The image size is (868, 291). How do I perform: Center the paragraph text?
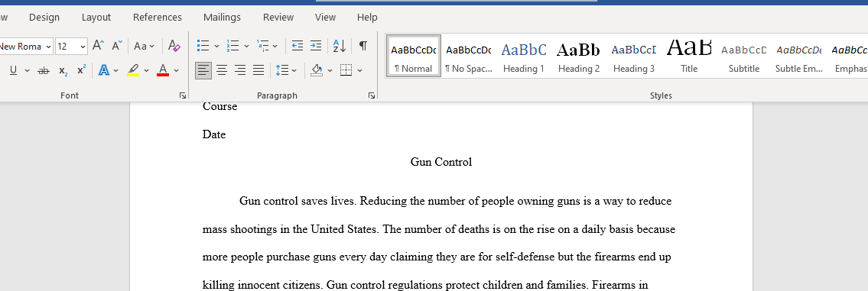click(222, 70)
